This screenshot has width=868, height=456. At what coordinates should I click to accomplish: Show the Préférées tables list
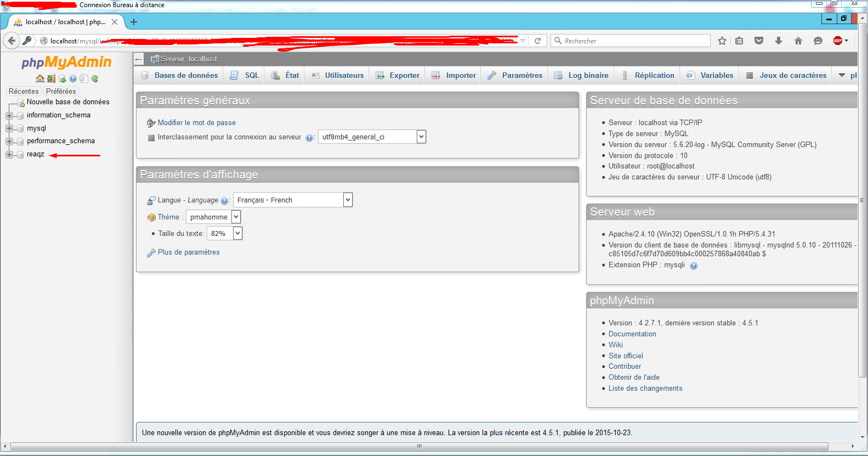click(61, 91)
